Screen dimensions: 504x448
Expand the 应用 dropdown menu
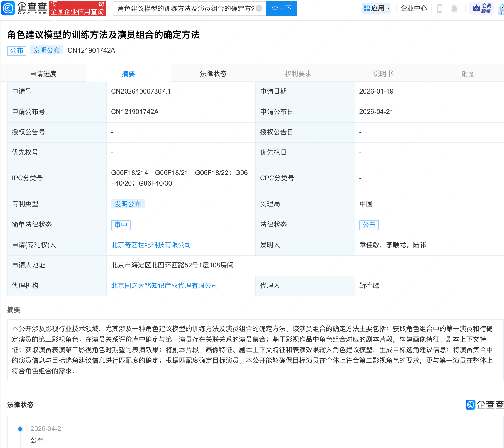[377, 8]
